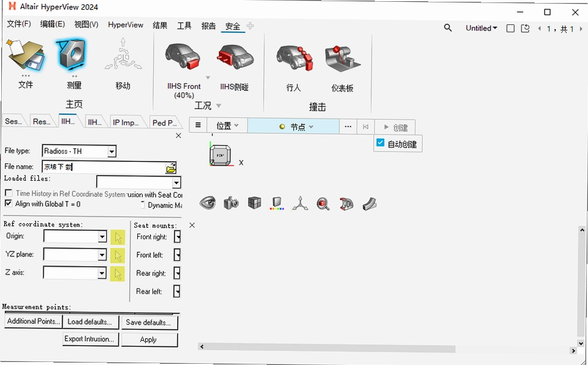
Task: Open the Origin combo box
Action: point(102,237)
